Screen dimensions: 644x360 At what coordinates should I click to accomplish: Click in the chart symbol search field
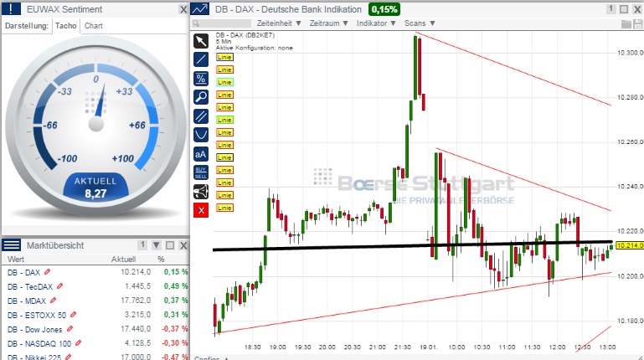222,23
